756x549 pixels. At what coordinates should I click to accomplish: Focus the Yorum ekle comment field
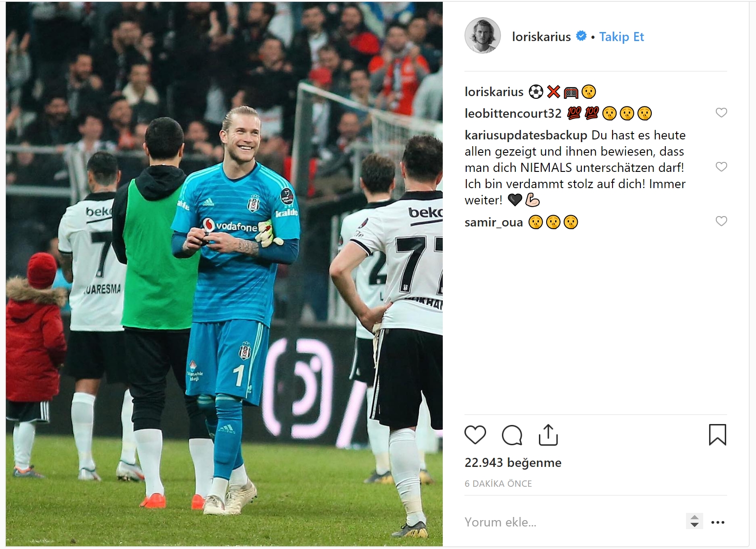(573, 522)
